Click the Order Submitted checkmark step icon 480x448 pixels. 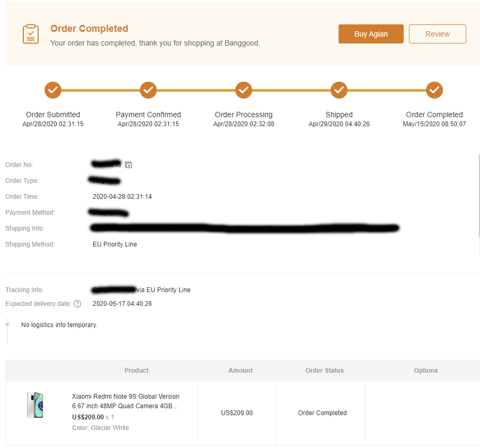[53, 90]
